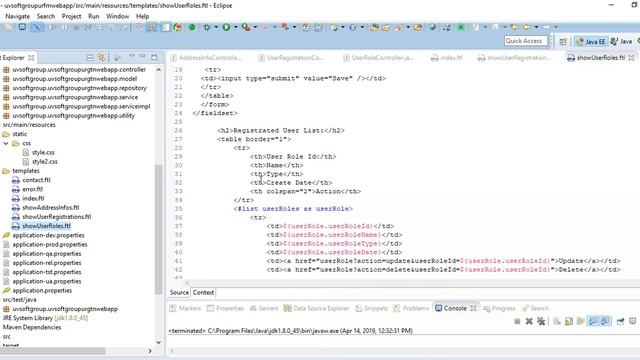This screenshot has width=640, height=360.
Task: Select error.ftl in templates folder
Action: click(x=33, y=189)
